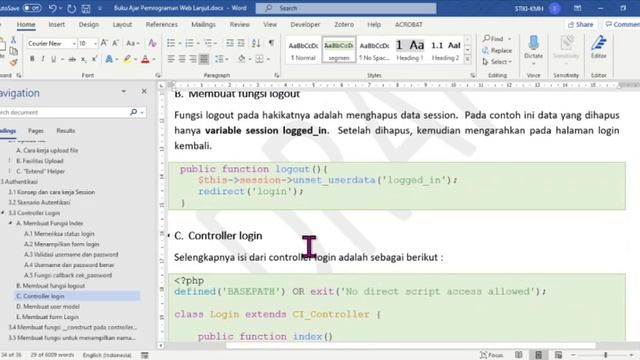Toggle Underline formatting
This screenshot has width=640, height=360.
(x=53, y=59)
